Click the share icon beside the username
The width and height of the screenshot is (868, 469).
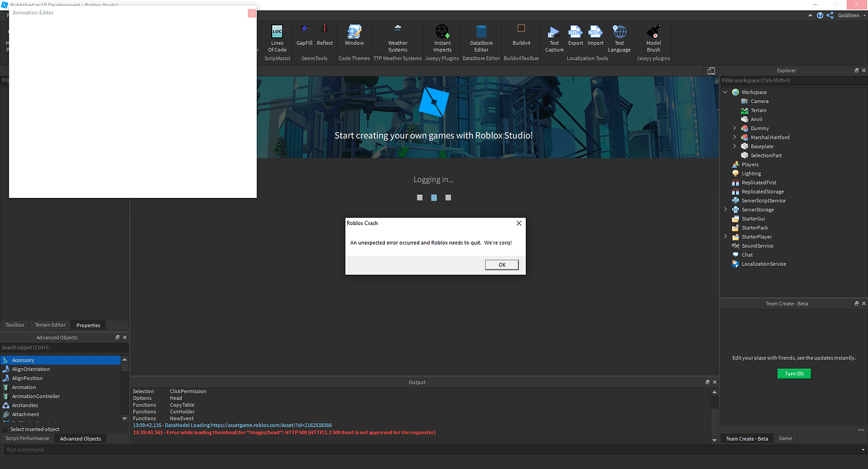coord(830,15)
